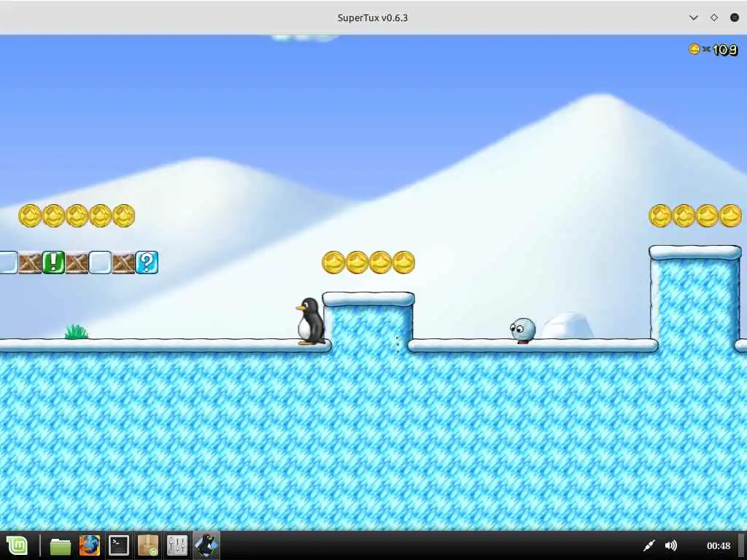Click the green grass tuft on the snow
The image size is (747, 560).
coord(76,332)
